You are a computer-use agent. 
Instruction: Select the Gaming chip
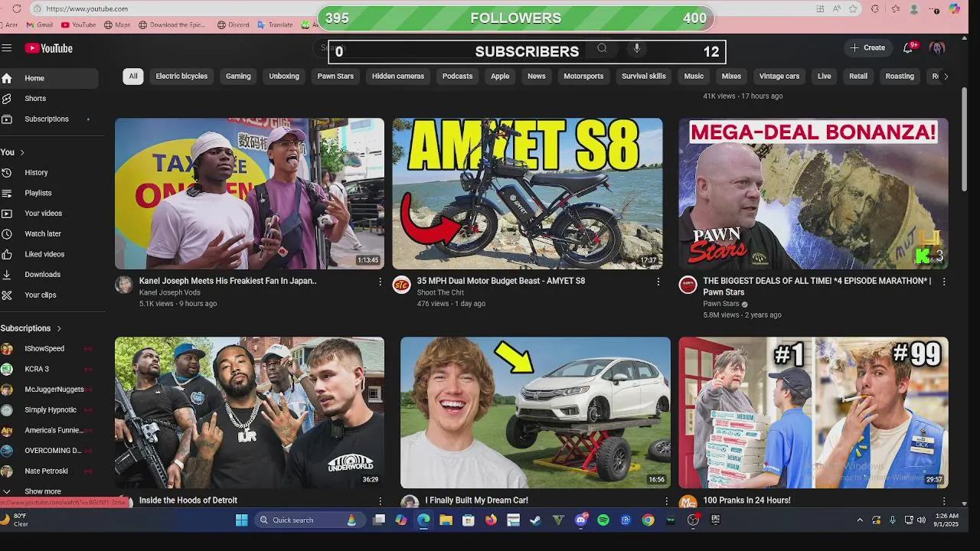coord(238,77)
